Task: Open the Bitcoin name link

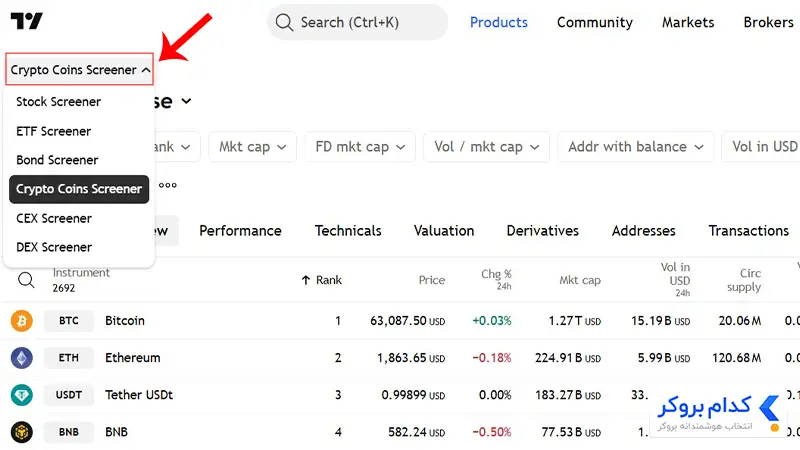Action: (x=125, y=321)
